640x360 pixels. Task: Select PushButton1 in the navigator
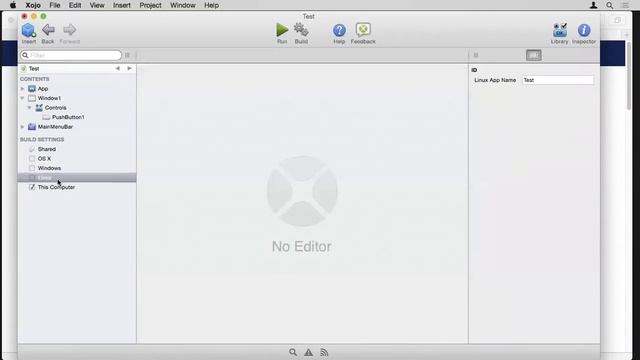tap(68, 117)
